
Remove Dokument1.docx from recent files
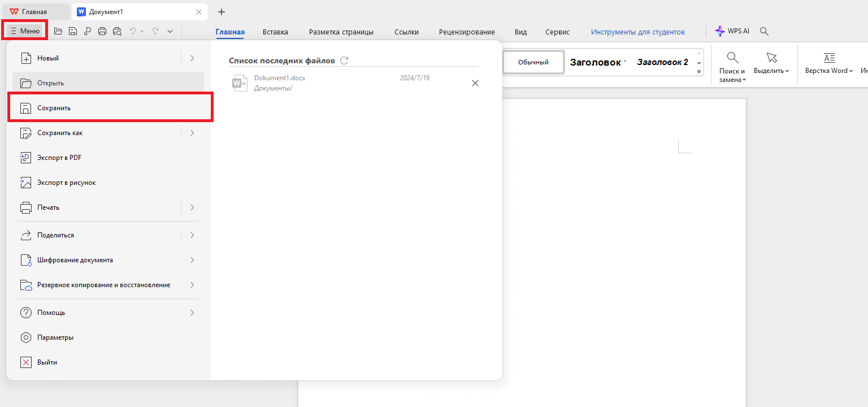(x=475, y=83)
